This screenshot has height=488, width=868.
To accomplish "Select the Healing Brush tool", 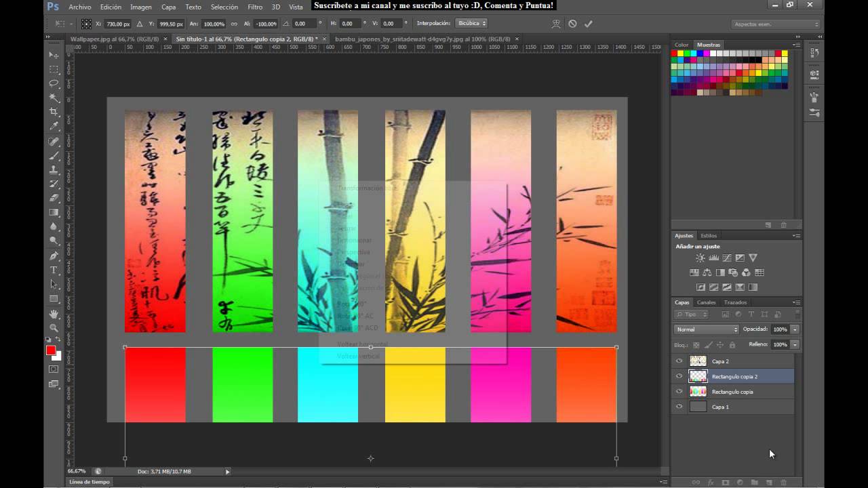I will pyautogui.click(x=54, y=142).
